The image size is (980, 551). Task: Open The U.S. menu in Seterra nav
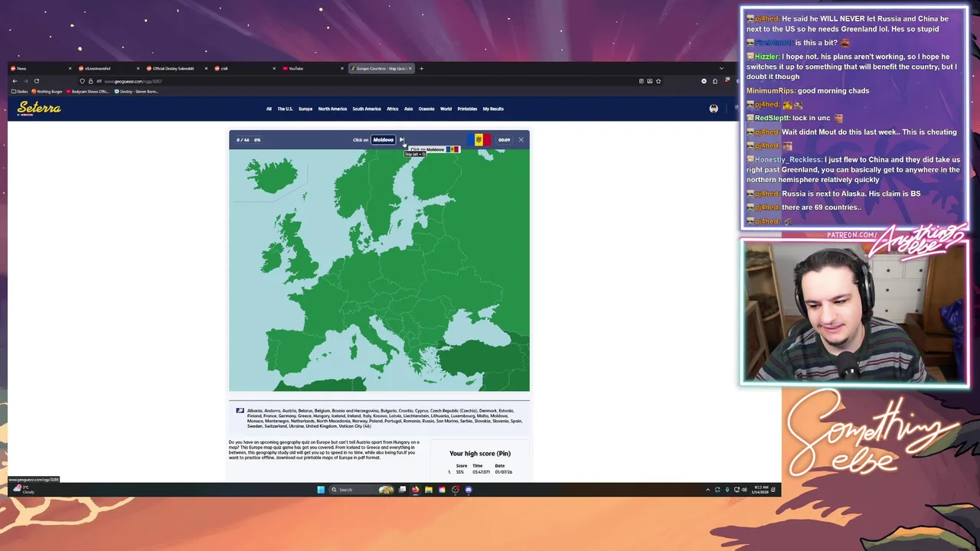(285, 109)
